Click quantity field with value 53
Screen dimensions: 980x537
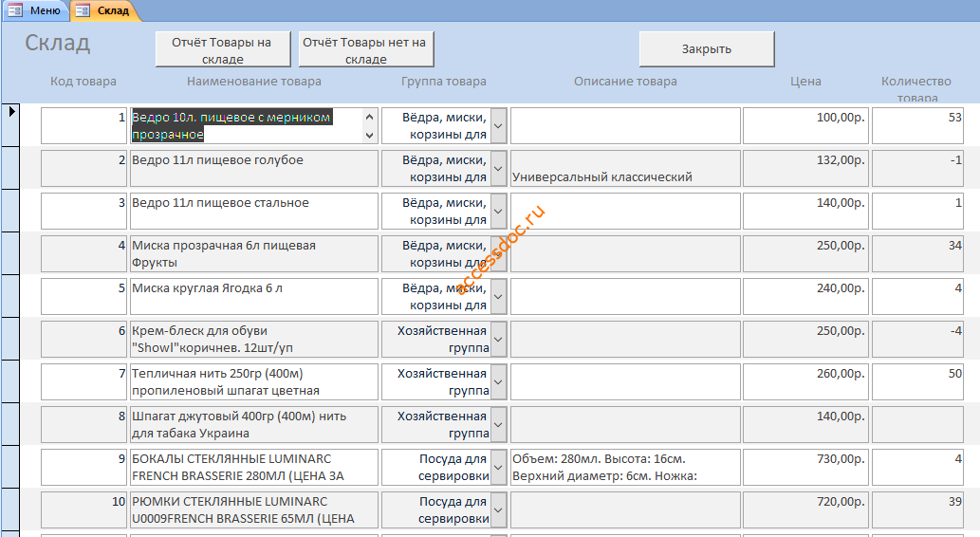(917, 125)
